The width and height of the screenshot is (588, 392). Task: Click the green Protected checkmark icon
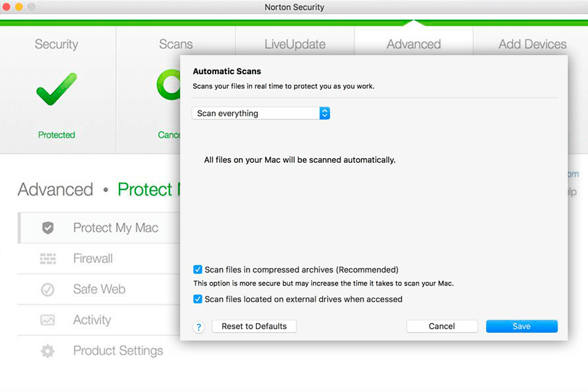tap(56, 89)
